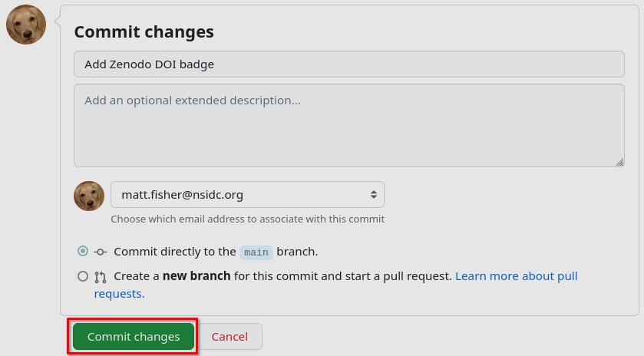Screen dimensions: 644x356
Task: Click the commit message field reading Add Zenodo DOI badge
Action: (348, 64)
